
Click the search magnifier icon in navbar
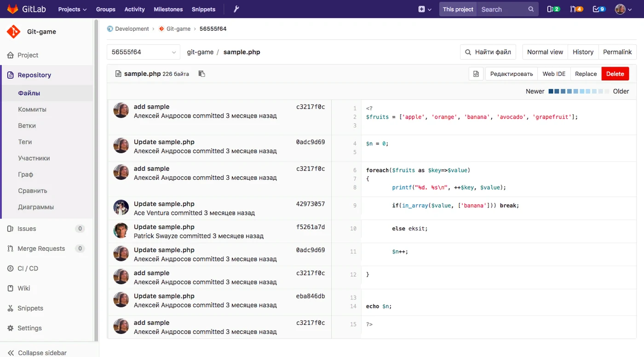coord(531,9)
